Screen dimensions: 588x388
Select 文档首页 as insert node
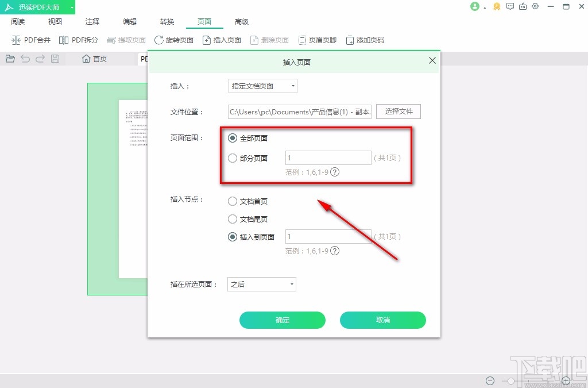[233, 201]
